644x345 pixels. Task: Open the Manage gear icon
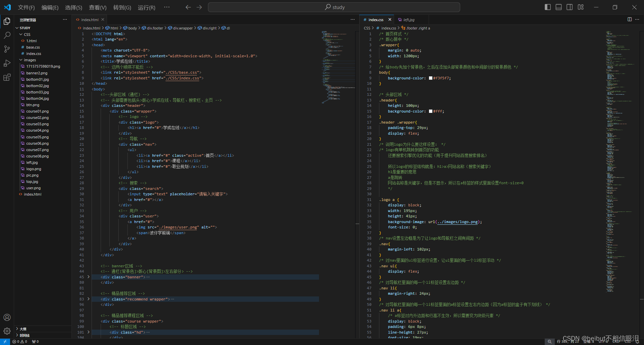pos(7,331)
